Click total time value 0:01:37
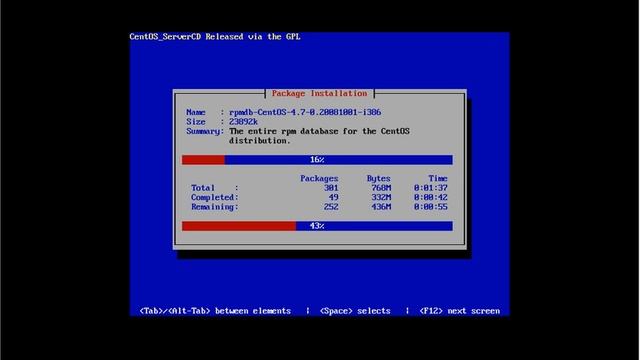Viewport: 640px width, 360px height. pyautogui.click(x=431, y=188)
